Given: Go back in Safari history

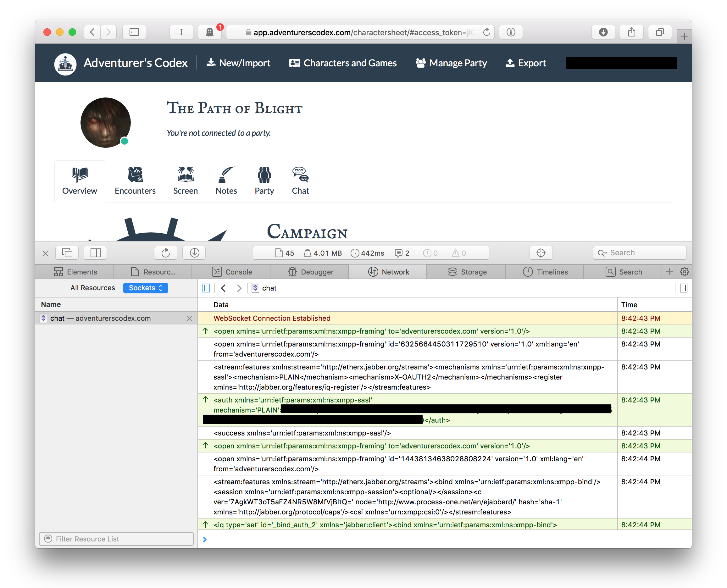Looking at the screenshot, I should coord(92,32).
